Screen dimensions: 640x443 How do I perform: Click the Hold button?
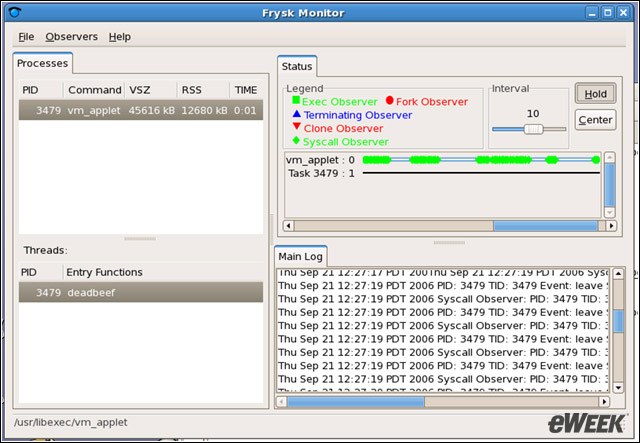596,94
